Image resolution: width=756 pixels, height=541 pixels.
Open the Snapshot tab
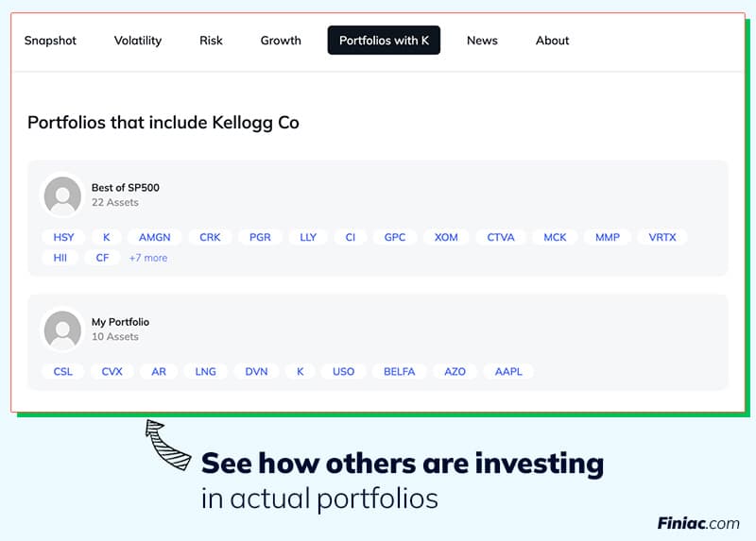click(50, 41)
